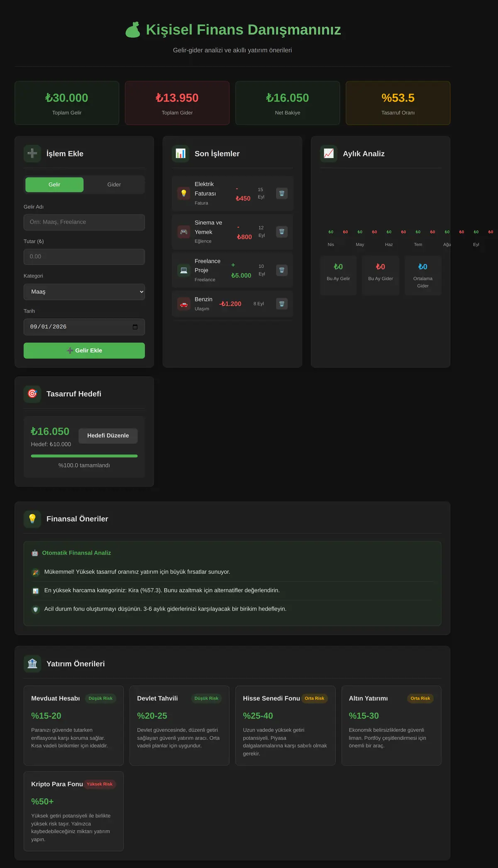Click the bank icon beside Yatırım Önerileri

point(32,664)
